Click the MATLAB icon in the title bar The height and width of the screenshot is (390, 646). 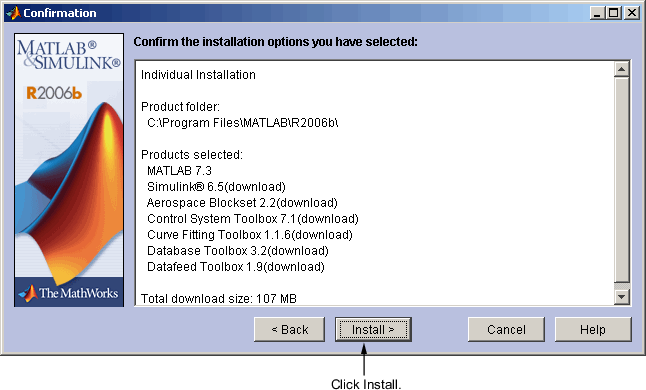point(14,13)
